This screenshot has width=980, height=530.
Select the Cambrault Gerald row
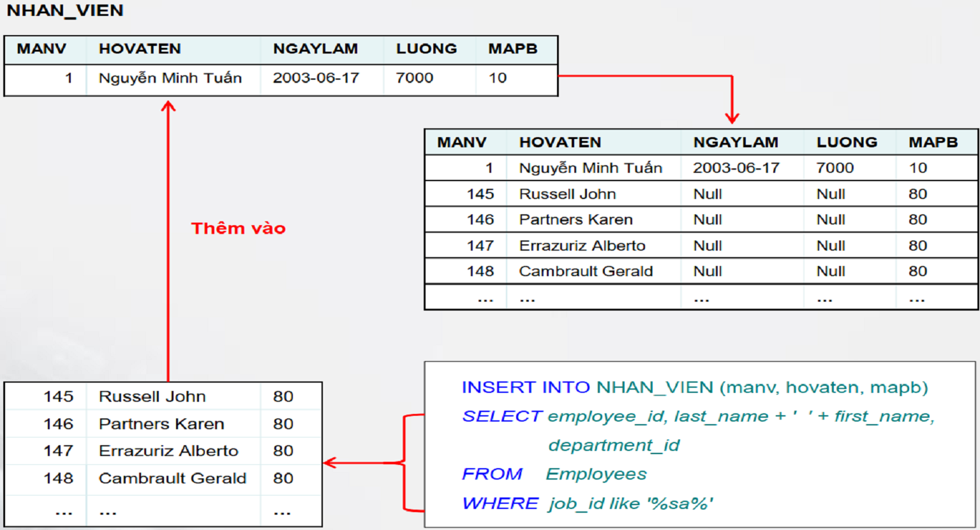click(x=585, y=270)
